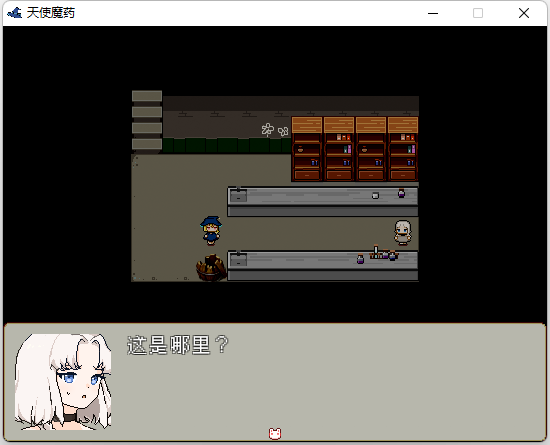550x445 pixels.
Task: Click the flower drawing on the wall
Action: (268, 129)
